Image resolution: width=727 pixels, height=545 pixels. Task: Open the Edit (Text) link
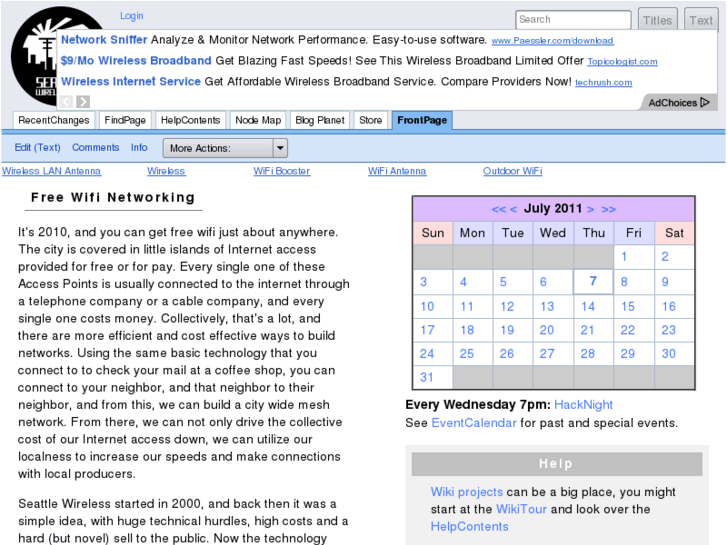point(37,147)
